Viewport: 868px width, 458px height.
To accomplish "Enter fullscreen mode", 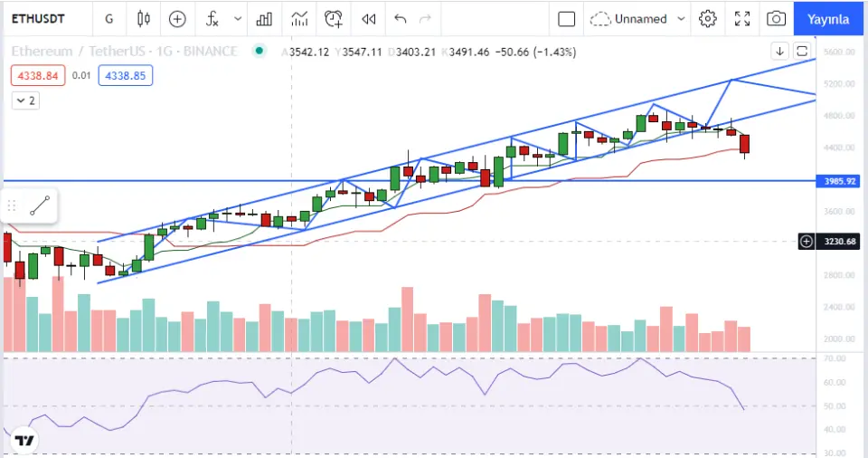I will (742, 18).
